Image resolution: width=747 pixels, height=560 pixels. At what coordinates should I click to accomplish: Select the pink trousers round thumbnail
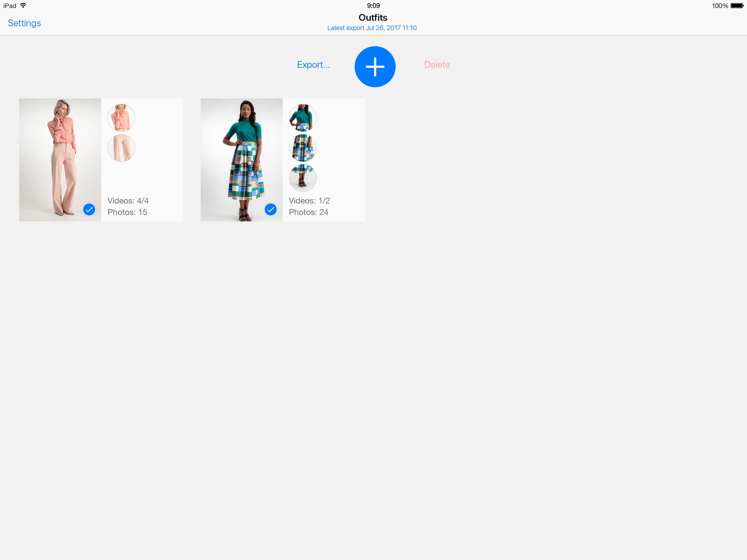click(x=121, y=148)
